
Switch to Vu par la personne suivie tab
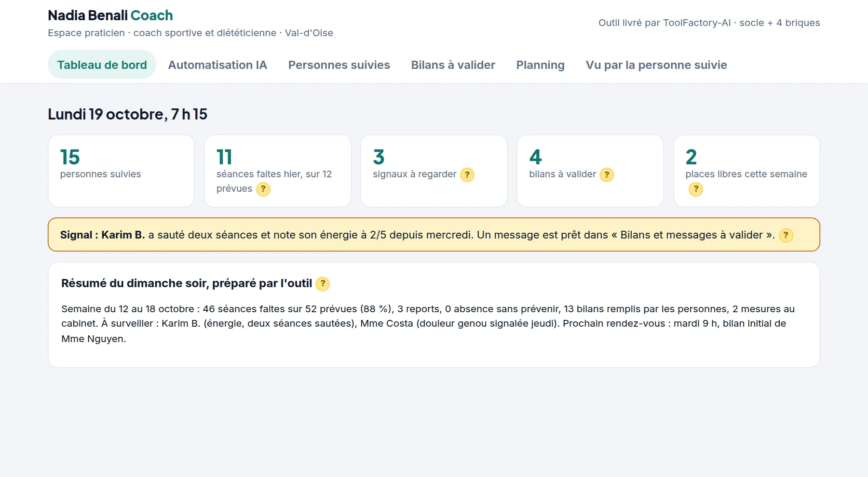pos(656,65)
